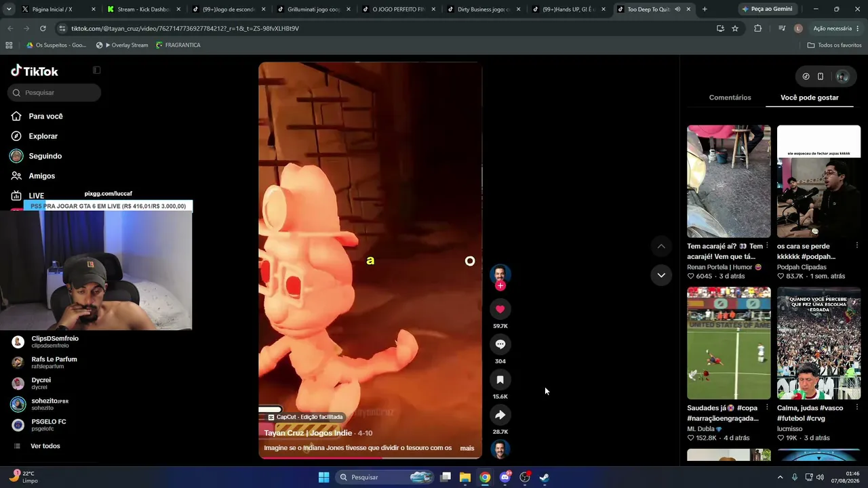Open the Overlay Stream bookmark
The image size is (868, 488).
pyautogui.click(x=122, y=45)
